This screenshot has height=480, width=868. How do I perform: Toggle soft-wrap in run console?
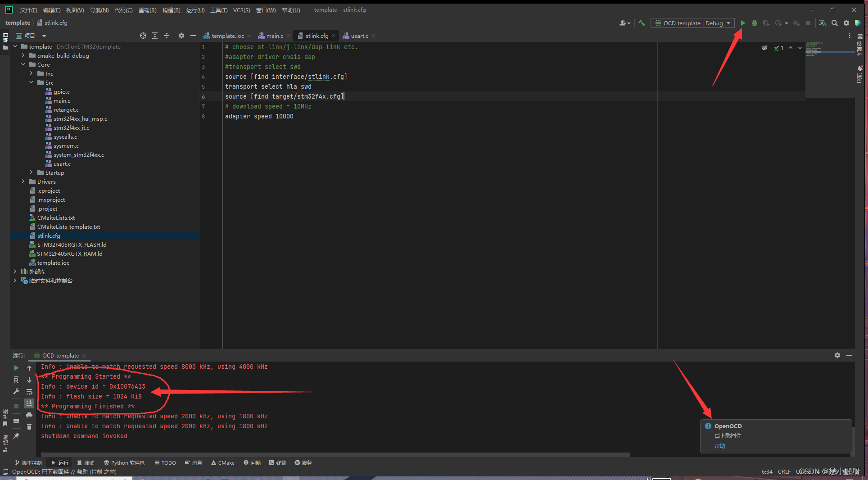(x=29, y=391)
